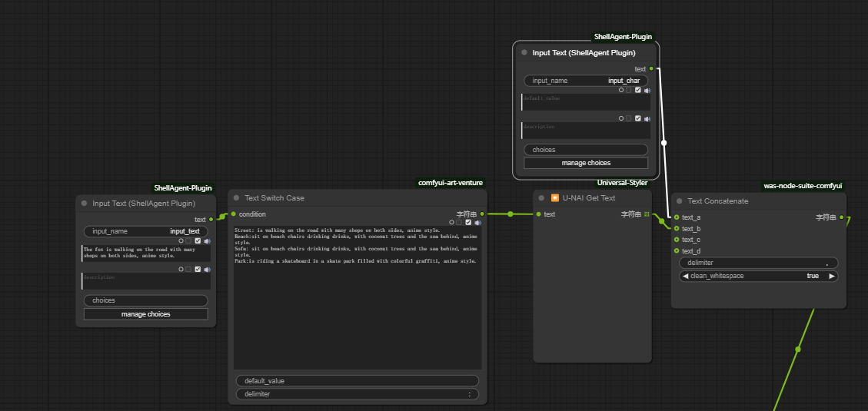
Task: Click speaker icon above input_text default value box
Action: point(207,241)
